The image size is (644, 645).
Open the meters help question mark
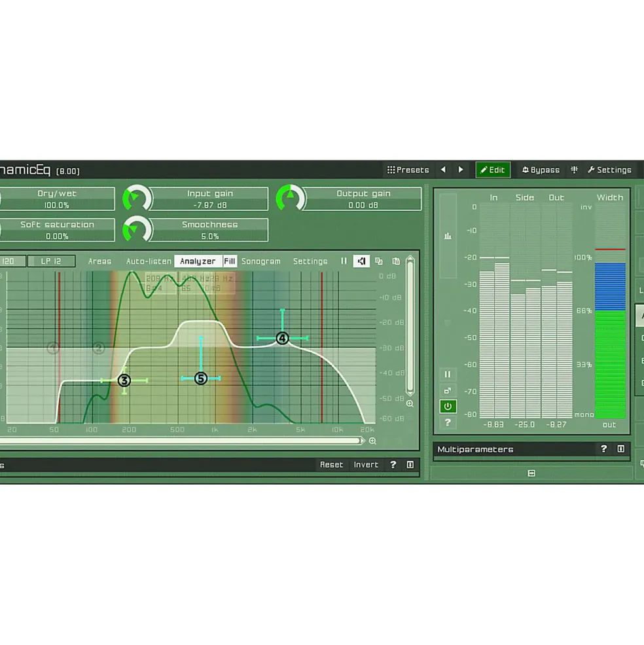448,422
